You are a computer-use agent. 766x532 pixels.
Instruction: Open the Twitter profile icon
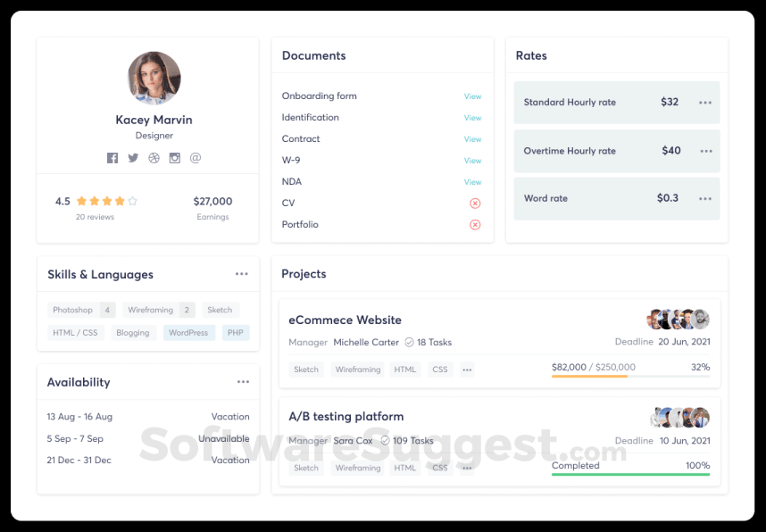tap(132, 157)
